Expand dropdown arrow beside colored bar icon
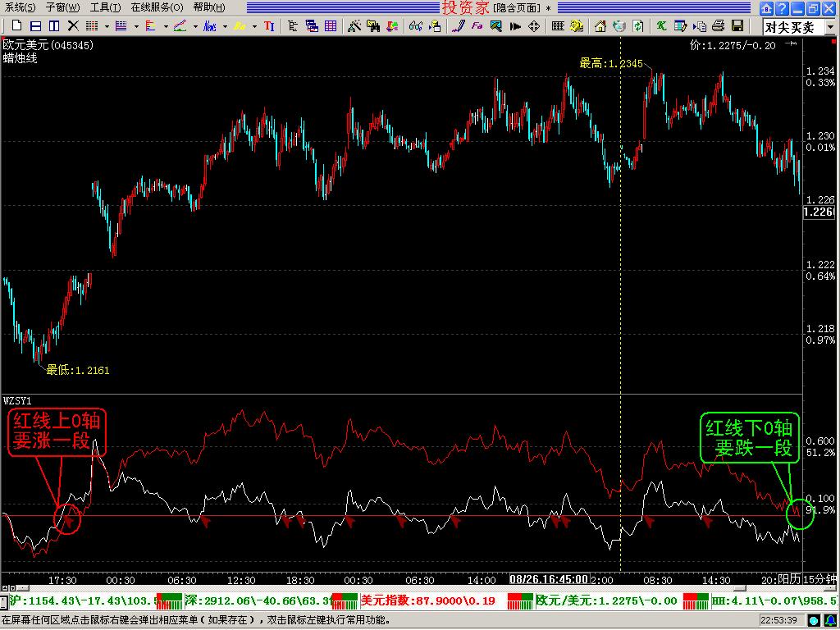Viewport: 840px width, 630px height. (166, 26)
